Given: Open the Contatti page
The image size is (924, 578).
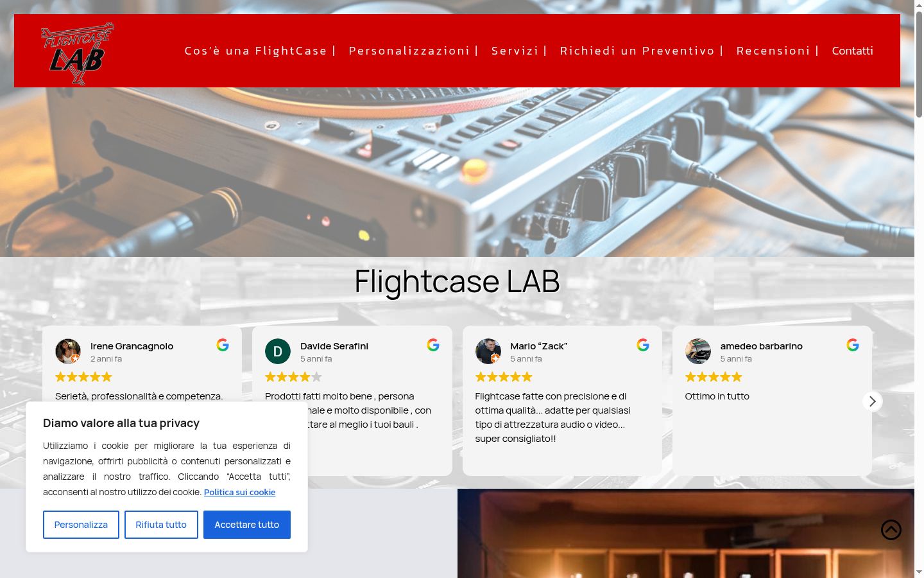Looking at the screenshot, I should 853,51.
